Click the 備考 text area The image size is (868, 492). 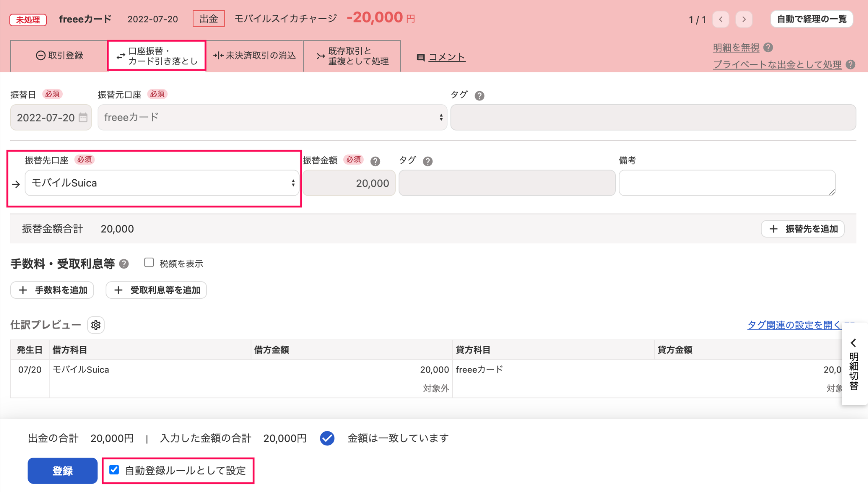pos(727,183)
